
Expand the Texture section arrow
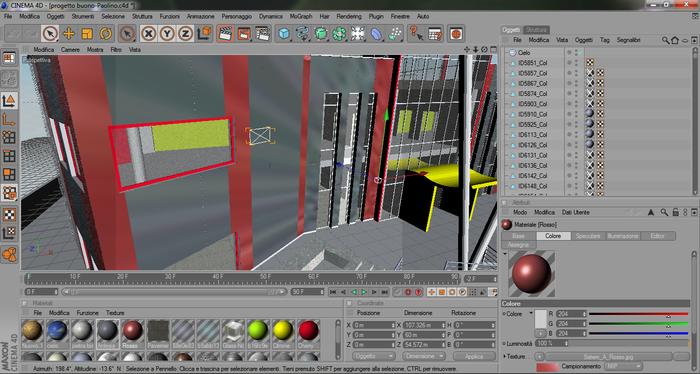tap(504, 356)
